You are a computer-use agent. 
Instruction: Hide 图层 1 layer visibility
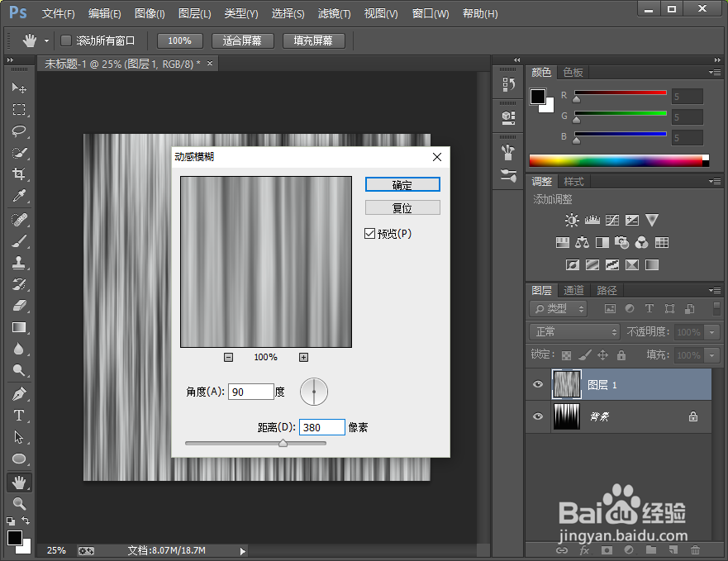(x=538, y=384)
